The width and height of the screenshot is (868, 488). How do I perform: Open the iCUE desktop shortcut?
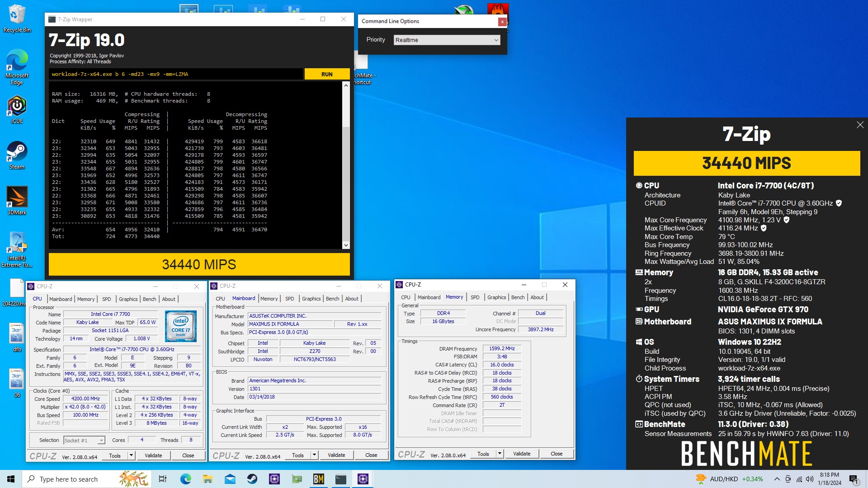[17, 109]
